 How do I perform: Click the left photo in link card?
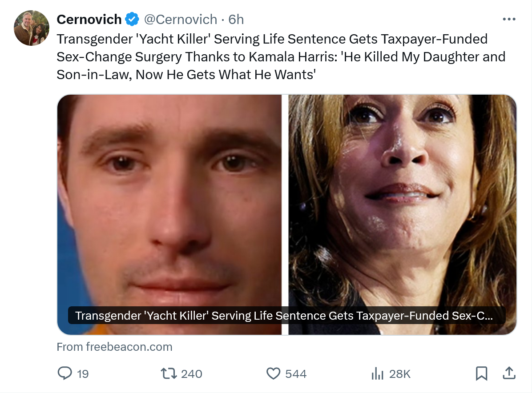[169, 200]
